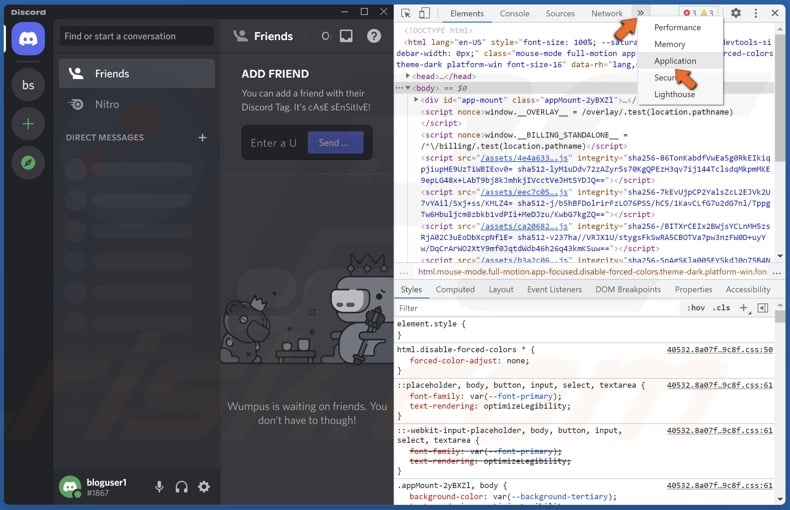Choose Lighthouse from overflow menu
The width and height of the screenshot is (790, 510).
click(x=674, y=94)
